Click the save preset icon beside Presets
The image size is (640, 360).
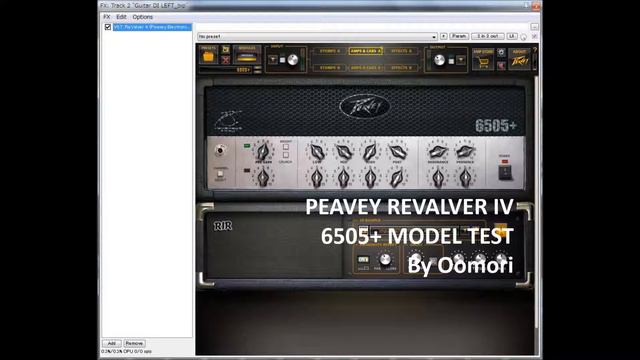point(225,50)
